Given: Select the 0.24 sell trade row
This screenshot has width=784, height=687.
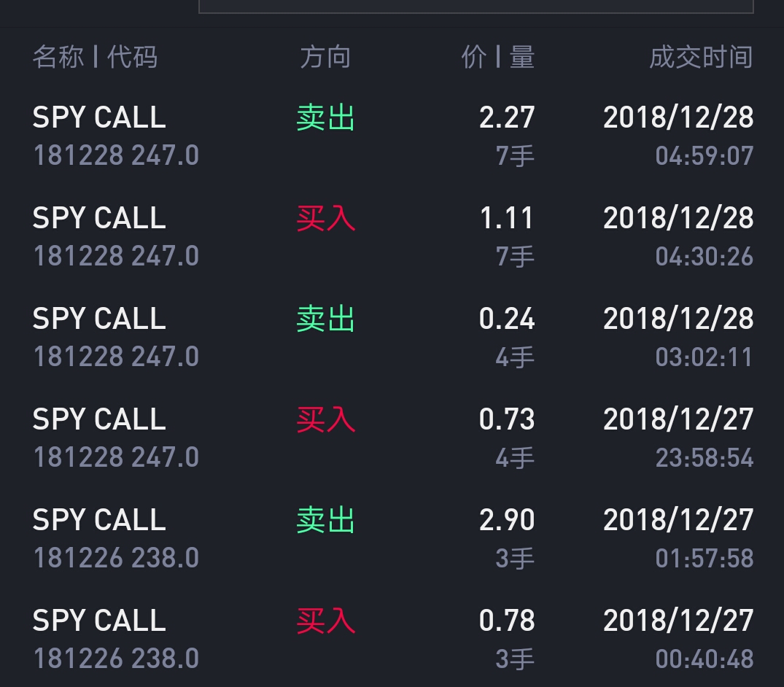Looking at the screenshot, I should [392, 337].
